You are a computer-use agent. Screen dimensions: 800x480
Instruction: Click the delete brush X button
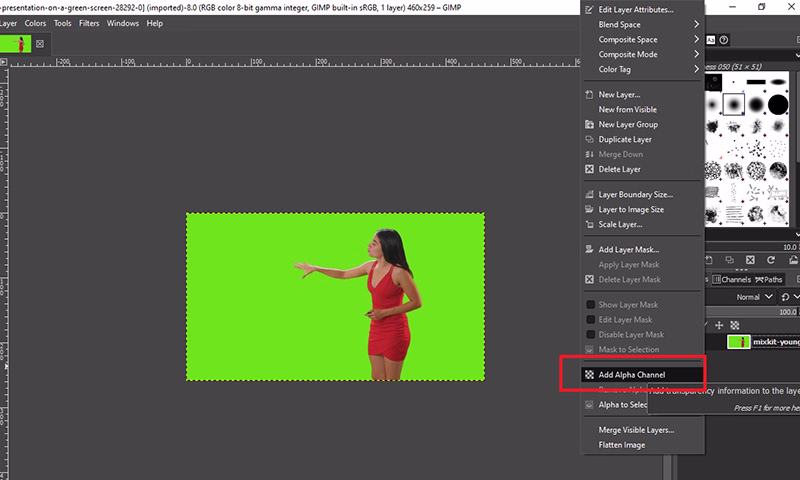[x=750, y=260]
